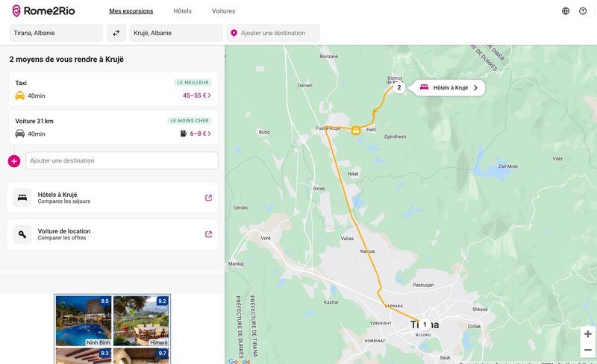Screen dimensions: 597x364
Task: Click heading 2 moyens de vous rendre à Krujë
Action: (x=66, y=59)
